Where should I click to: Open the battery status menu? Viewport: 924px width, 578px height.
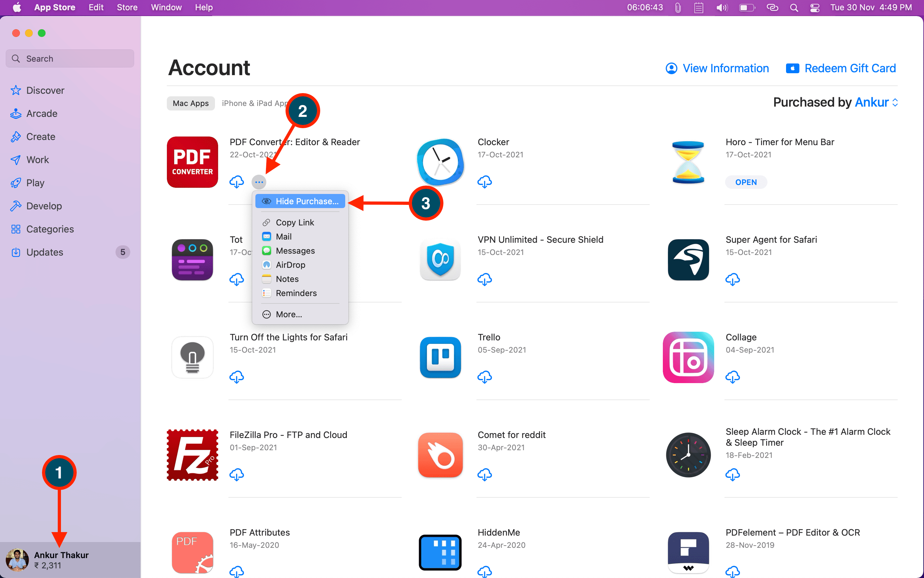pyautogui.click(x=747, y=8)
